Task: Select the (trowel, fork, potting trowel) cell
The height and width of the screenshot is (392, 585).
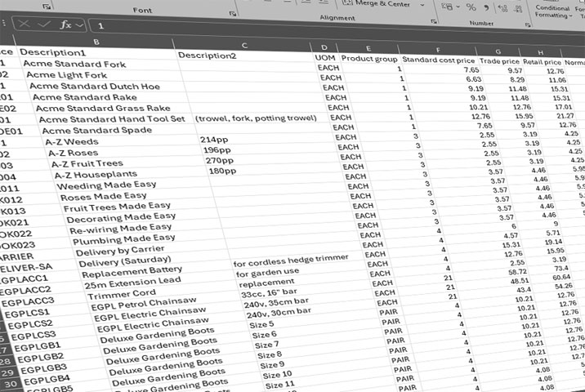Action: pyautogui.click(x=256, y=118)
